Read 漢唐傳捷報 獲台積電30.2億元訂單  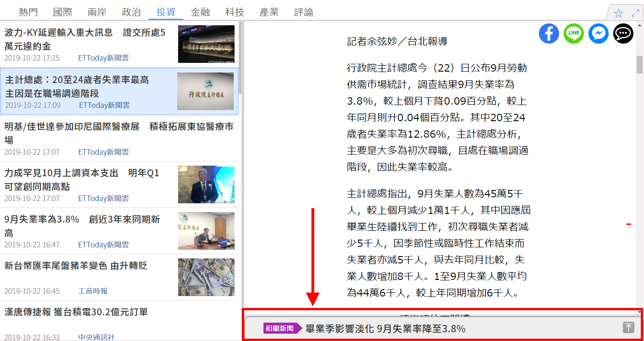76,313
